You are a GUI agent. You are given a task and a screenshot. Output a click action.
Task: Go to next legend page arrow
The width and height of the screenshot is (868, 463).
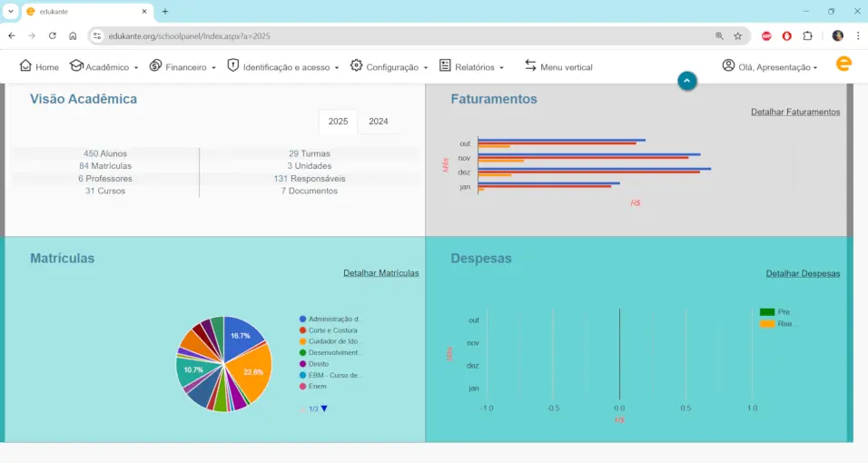pos(324,409)
